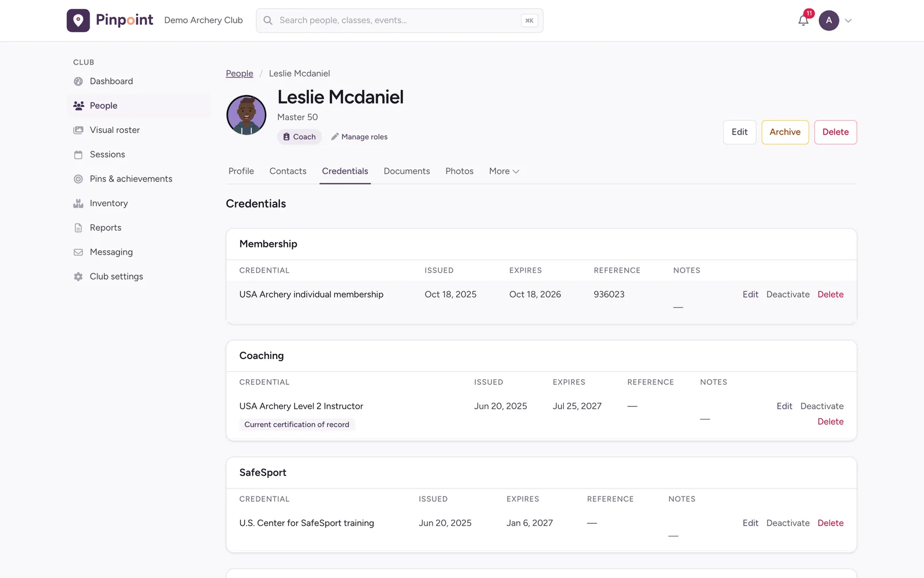Click the search people input field

coord(400,20)
